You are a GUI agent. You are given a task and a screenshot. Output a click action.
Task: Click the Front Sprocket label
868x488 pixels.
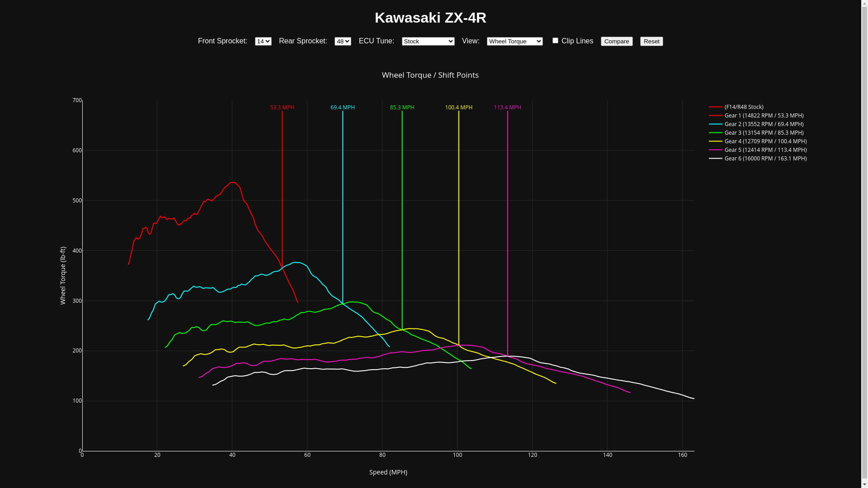coord(222,41)
